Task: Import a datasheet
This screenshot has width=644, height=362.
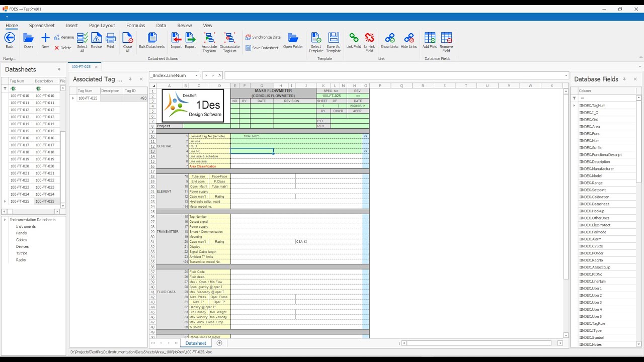Action: coord(176,40)
